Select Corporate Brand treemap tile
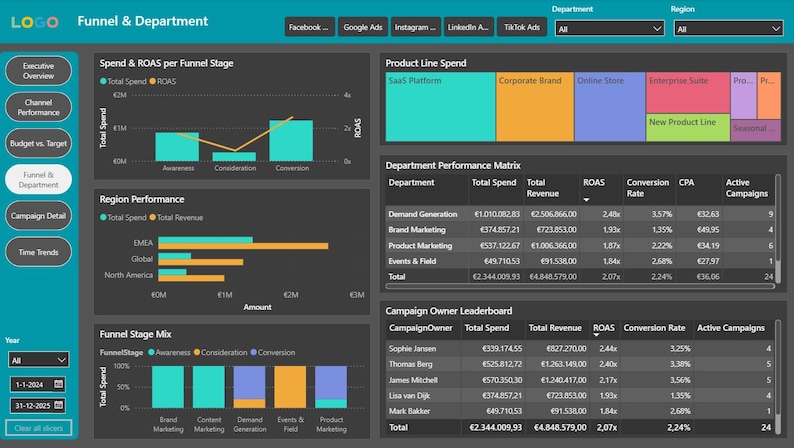794x448 pixels. (x=535, y=107)
